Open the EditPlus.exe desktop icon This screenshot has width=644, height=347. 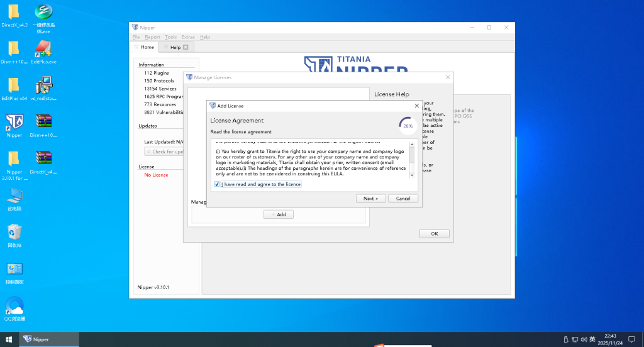pyautogui.click(x=43, y=49)
